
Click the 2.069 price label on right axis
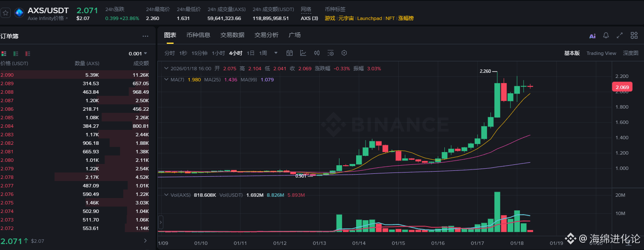[x=622, y=87]
